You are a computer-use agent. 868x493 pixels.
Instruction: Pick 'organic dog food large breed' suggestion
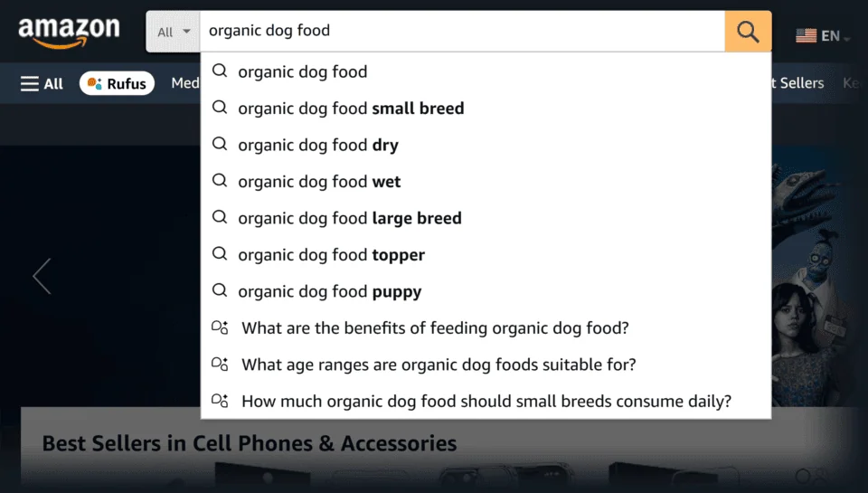tap(350, 218)
